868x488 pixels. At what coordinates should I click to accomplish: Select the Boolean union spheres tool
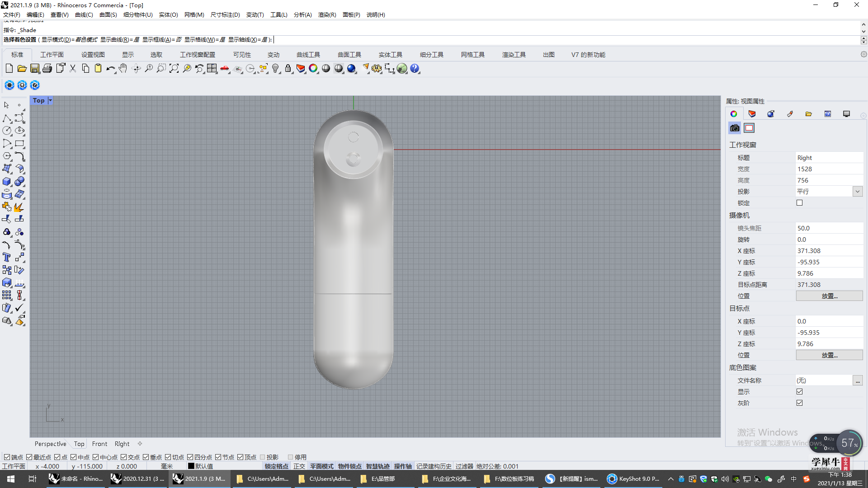click(19, 182)
